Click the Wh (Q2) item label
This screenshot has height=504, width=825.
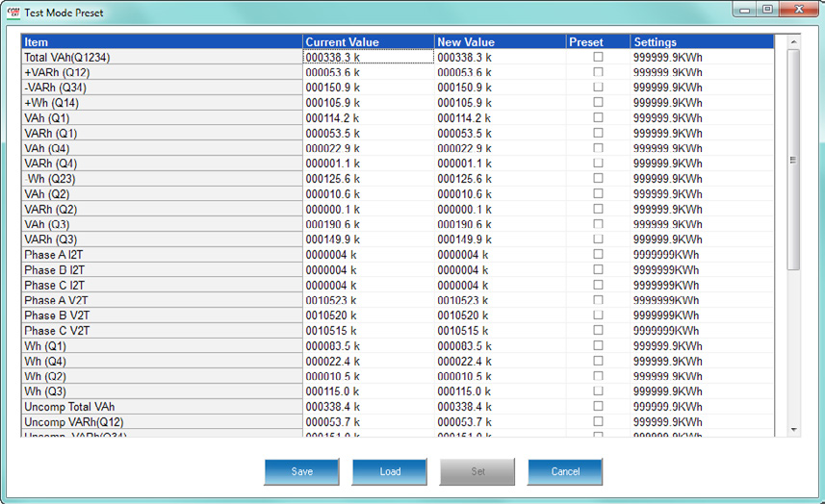point(162,376)
